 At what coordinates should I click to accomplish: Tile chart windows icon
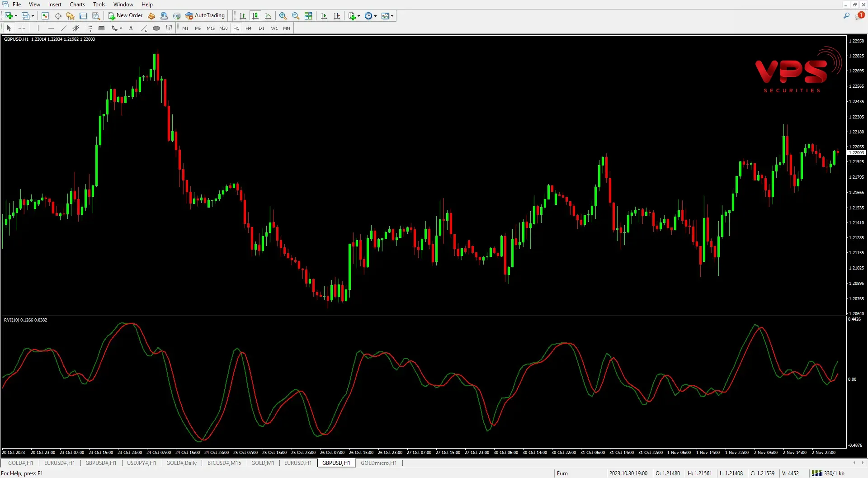click(x=308, y=16)
